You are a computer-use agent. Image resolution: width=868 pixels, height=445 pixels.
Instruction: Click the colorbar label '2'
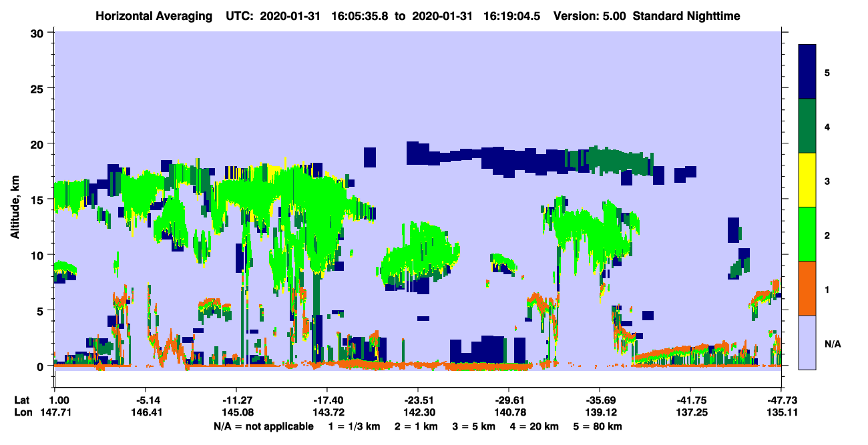pos(827,235)
